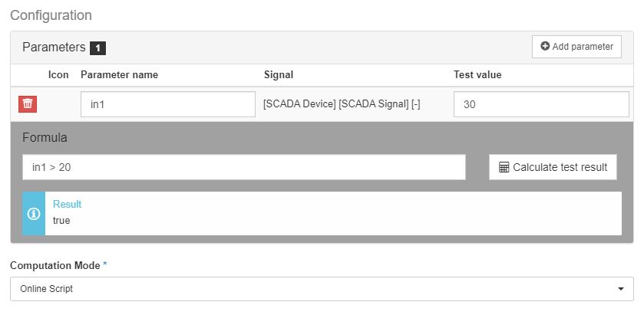Click the plus icon on Add parameter
The width and height of the screenshot is (644, 315).
(x=545, y=47)
